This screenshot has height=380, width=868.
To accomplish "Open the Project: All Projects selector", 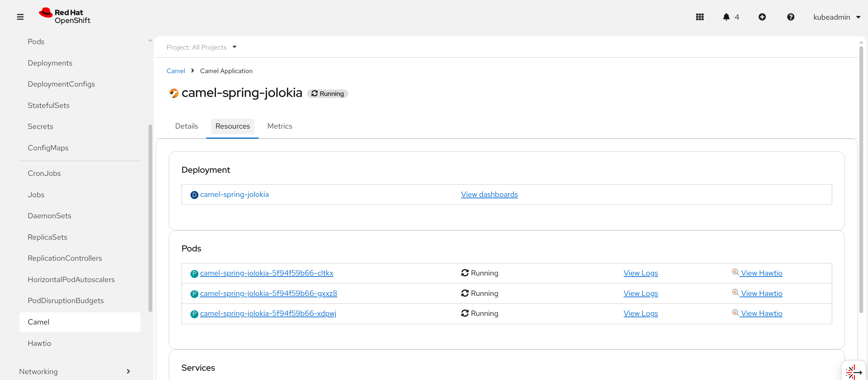I will [201, 47].
